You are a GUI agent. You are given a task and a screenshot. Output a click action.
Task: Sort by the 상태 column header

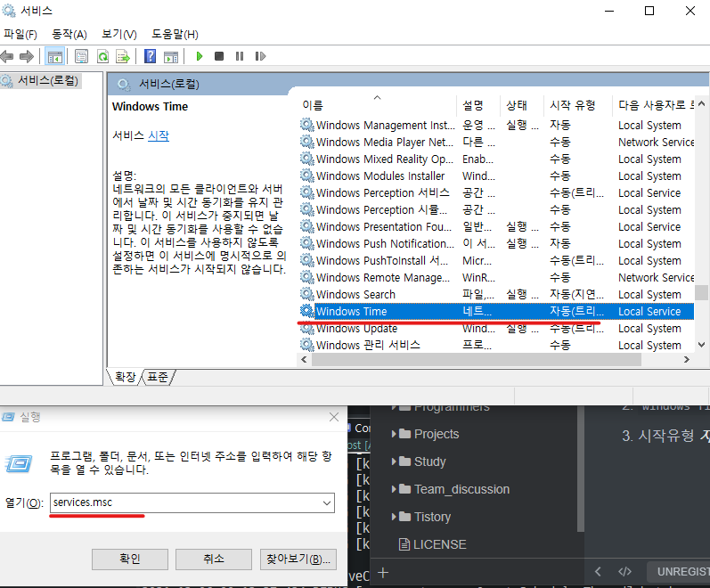tap(522, 105)
